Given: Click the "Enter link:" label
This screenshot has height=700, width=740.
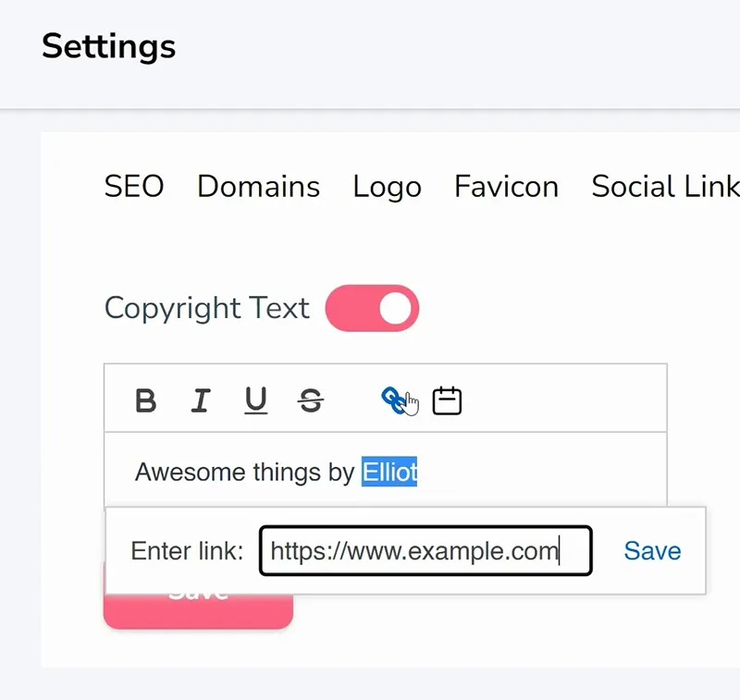Looking at the screenshot, I should tap(187, 550).
